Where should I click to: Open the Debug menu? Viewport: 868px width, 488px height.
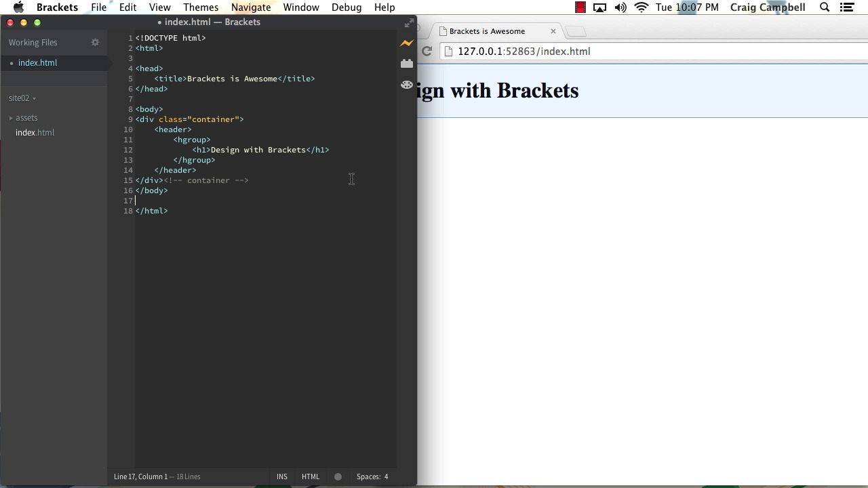pyautogui.click(x=347, y=7)
